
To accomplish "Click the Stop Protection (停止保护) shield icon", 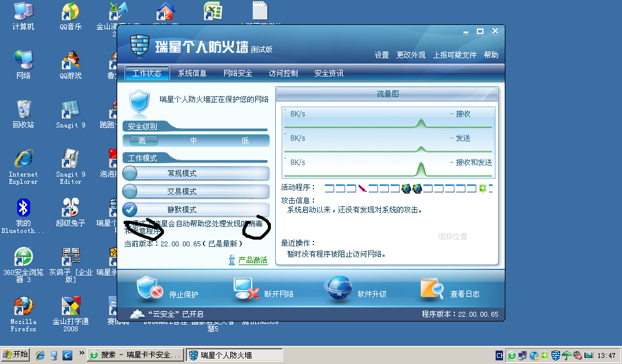I will [150, 288].
